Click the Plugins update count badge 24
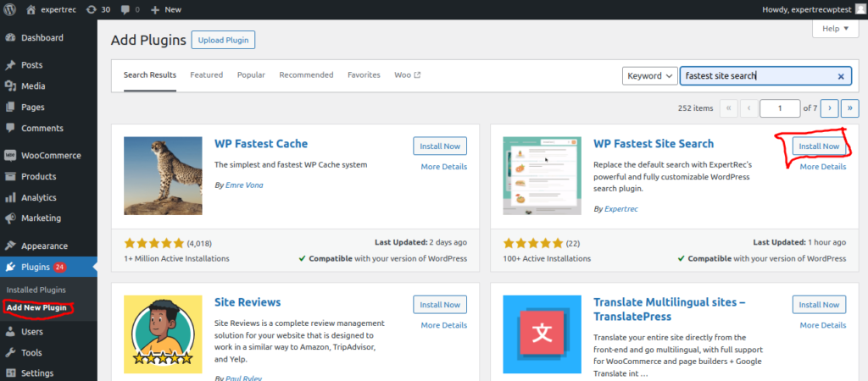This screenshot has height=381, width=868. click(x=60, y=267)
